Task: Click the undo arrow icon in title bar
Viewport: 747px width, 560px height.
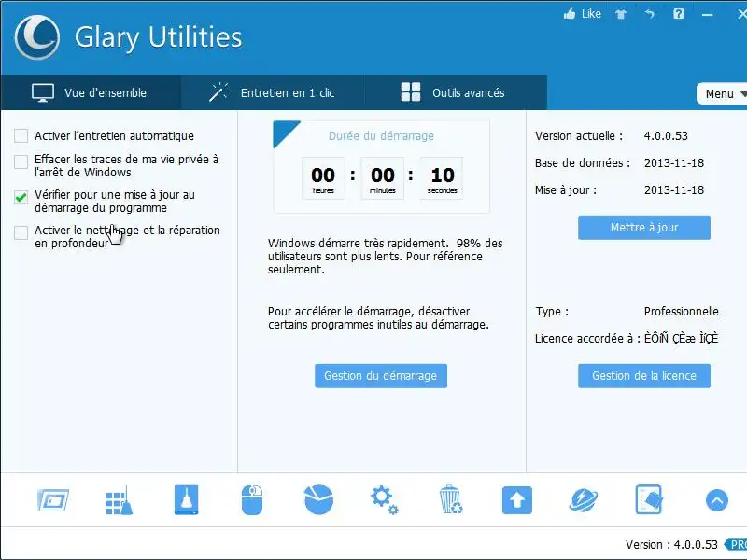Action: pos(649,14)
